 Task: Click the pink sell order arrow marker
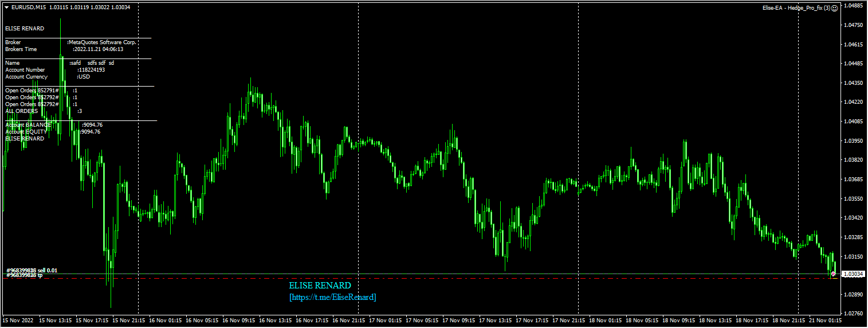832,274
